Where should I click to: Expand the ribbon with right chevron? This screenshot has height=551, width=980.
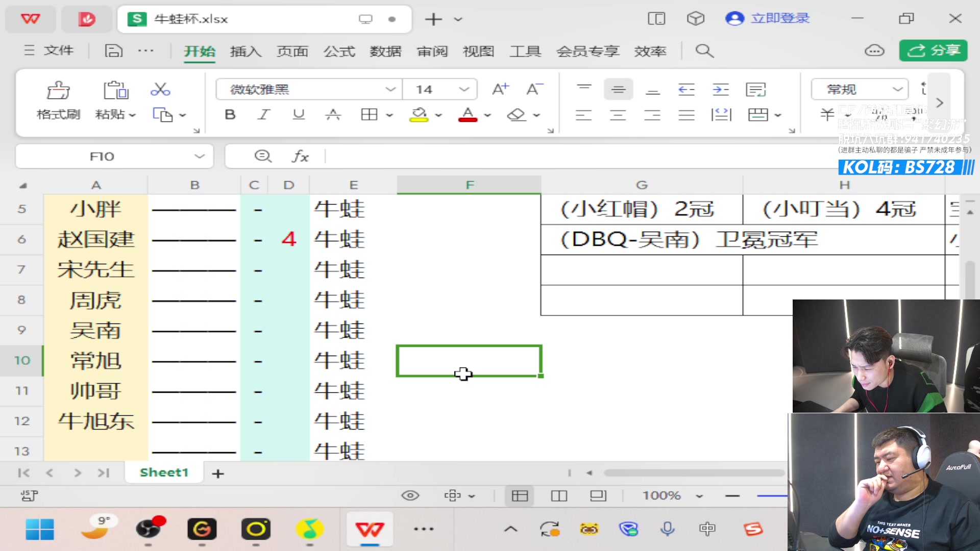point(939,103)
